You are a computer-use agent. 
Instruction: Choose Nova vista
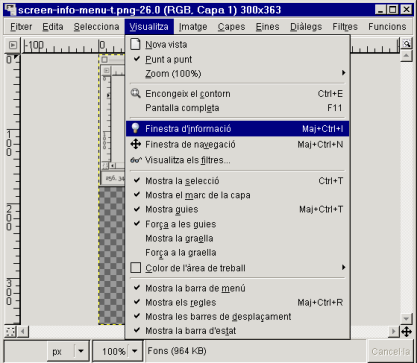237,44
